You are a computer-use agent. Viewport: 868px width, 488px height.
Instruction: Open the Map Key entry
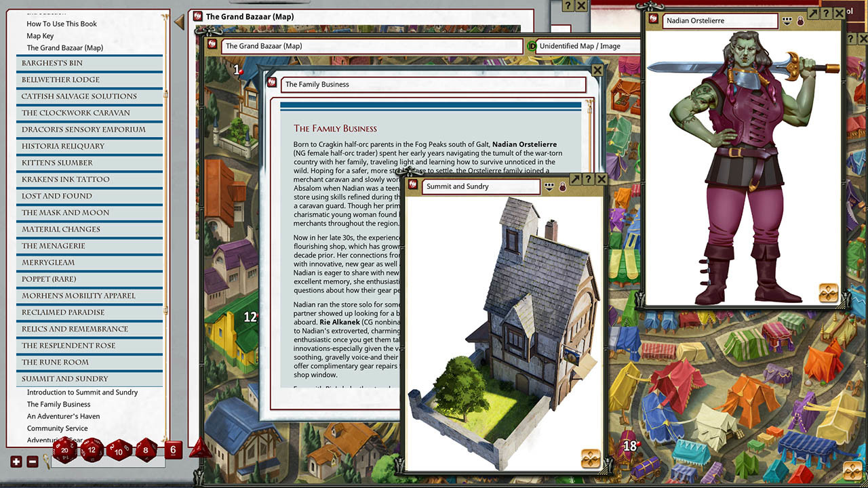coord(40,36)
